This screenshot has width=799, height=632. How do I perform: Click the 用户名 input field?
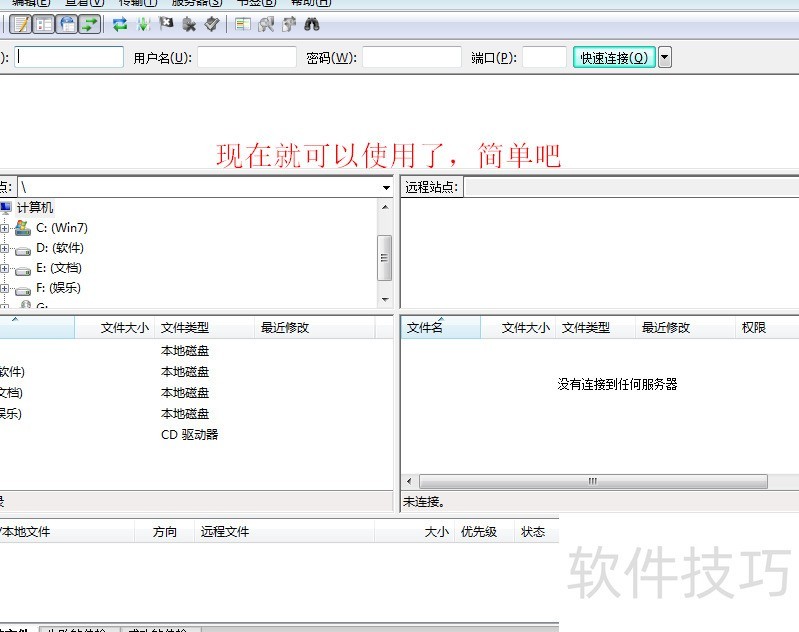coord(247,58)
